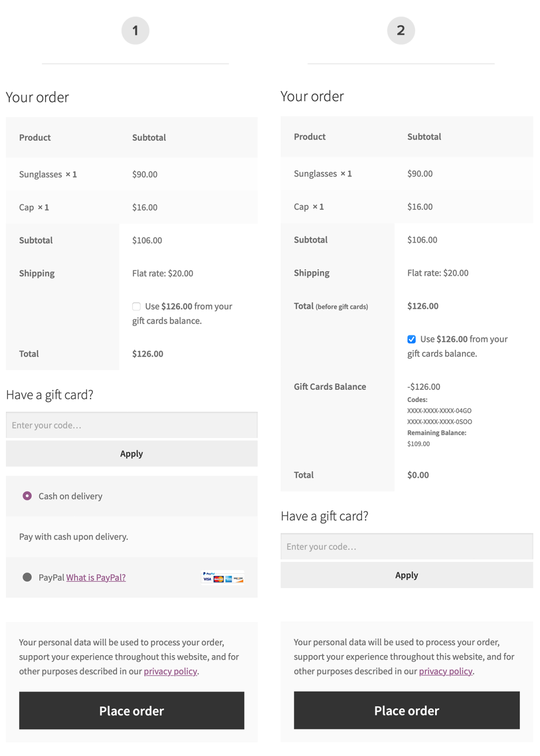The image size is (540, 756).
Task: Click the gift card code ending in 0SOO
Action: tap(440, 422)
